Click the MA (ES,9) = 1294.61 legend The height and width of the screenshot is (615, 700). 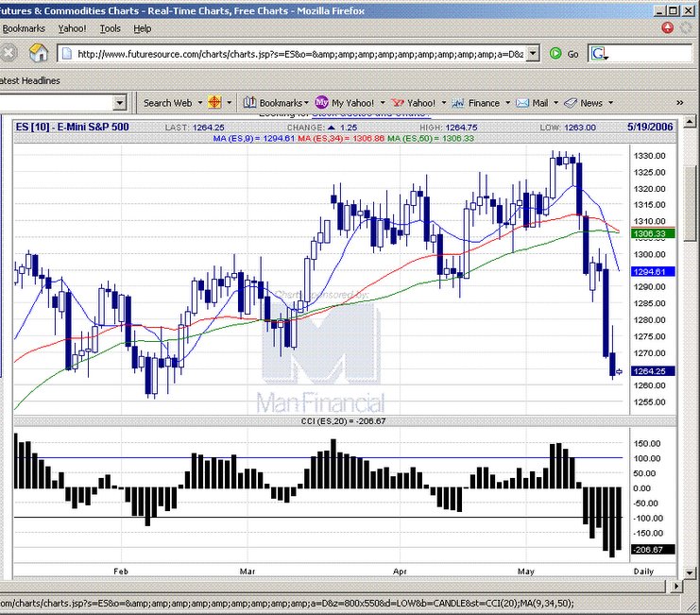253,138
